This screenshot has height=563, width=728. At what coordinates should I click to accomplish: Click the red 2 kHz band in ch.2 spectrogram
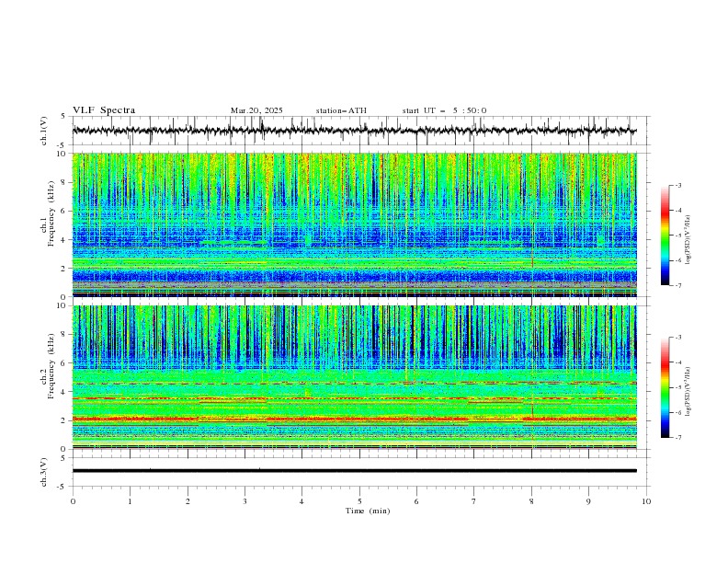pyautogui.click(x=354, y=419)
